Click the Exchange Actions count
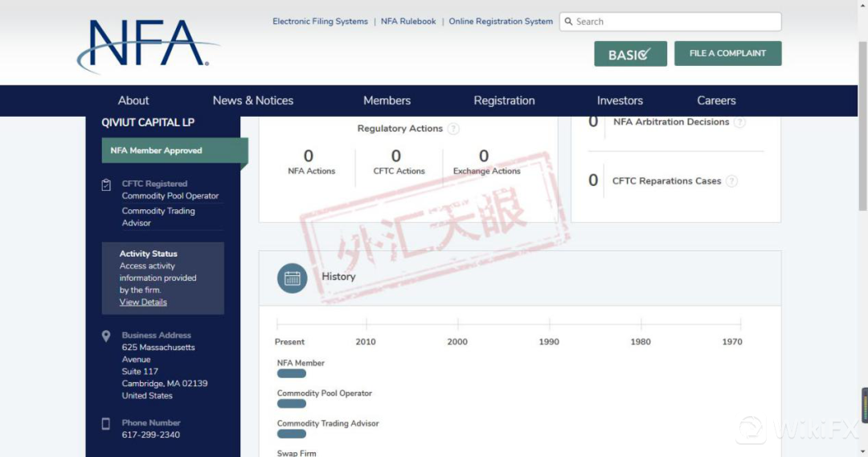Image resolution: width=868 pixels, height=457 pixels. (x=484, y=156)
